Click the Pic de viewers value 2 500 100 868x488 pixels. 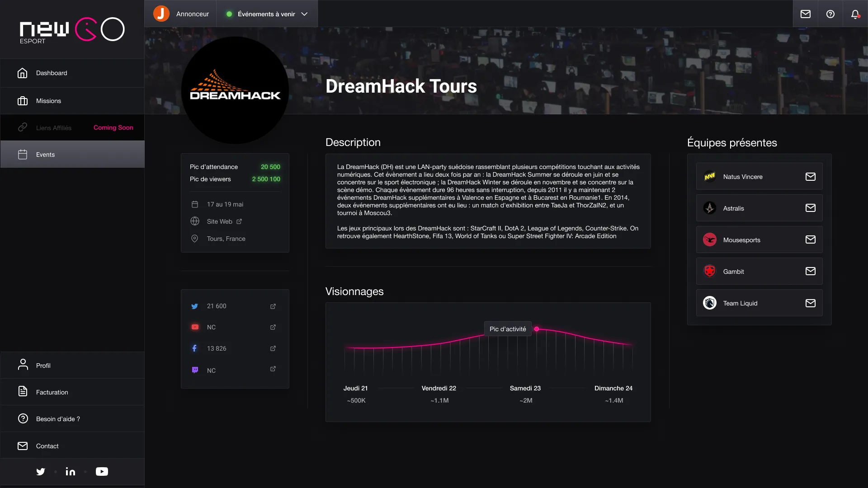click(266, 179)
